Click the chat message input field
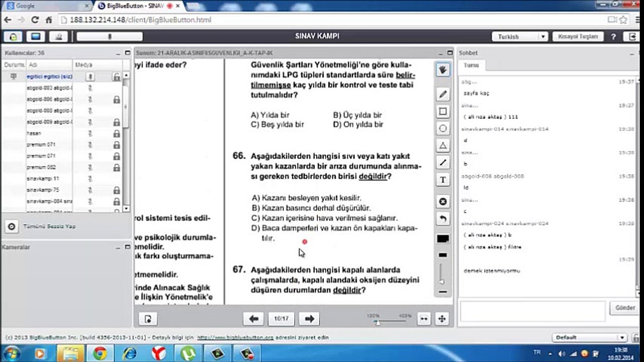The image size is (644, 362). pyautogui.click(x=532, y=312)
